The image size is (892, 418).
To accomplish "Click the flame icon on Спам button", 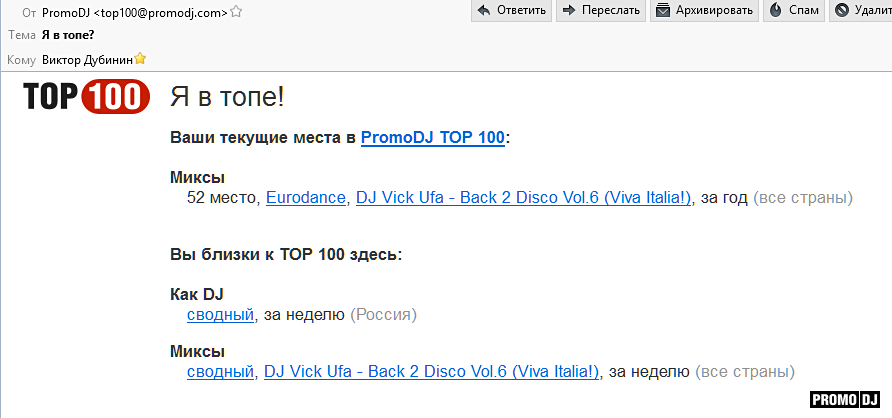I will point(777,11).
